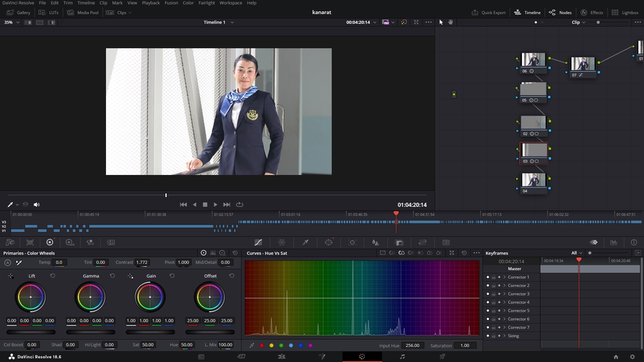Open the Playback menu
Viewport: 644px width, 362px height.
coord(151,3)
